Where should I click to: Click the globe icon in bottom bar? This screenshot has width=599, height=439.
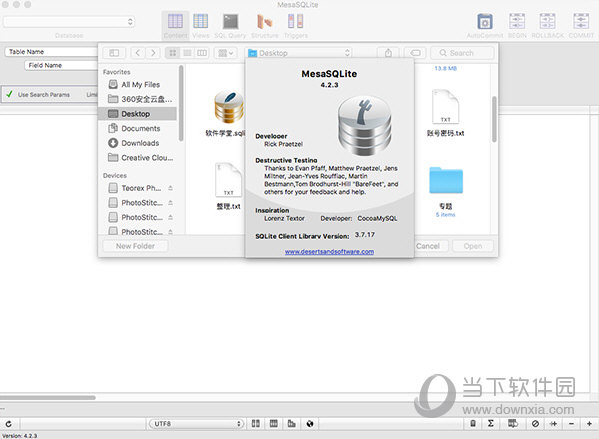tap(310, 423)
